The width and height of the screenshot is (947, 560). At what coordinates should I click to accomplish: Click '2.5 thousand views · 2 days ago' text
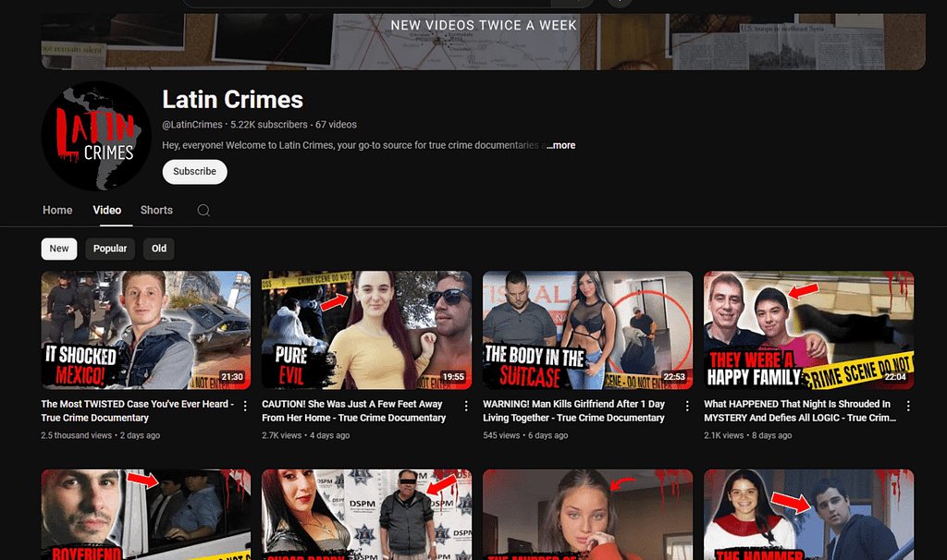[100, 435]
